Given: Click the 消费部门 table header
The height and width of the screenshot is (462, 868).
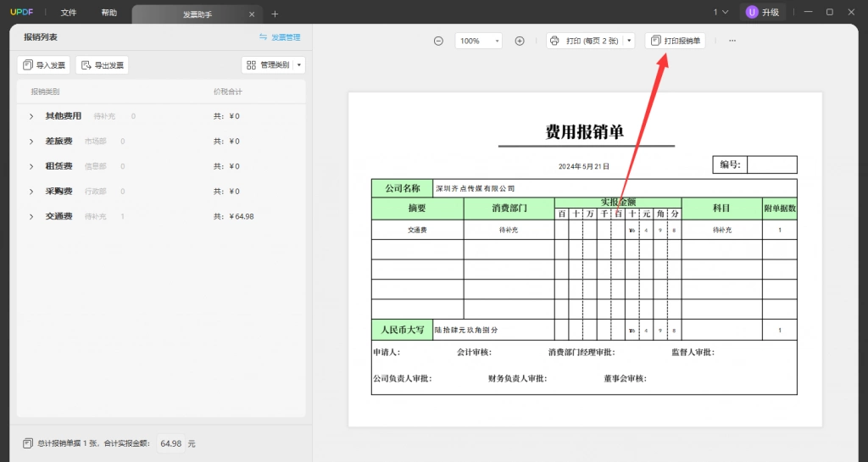Looking at the screenshot, I should point(509,209).
